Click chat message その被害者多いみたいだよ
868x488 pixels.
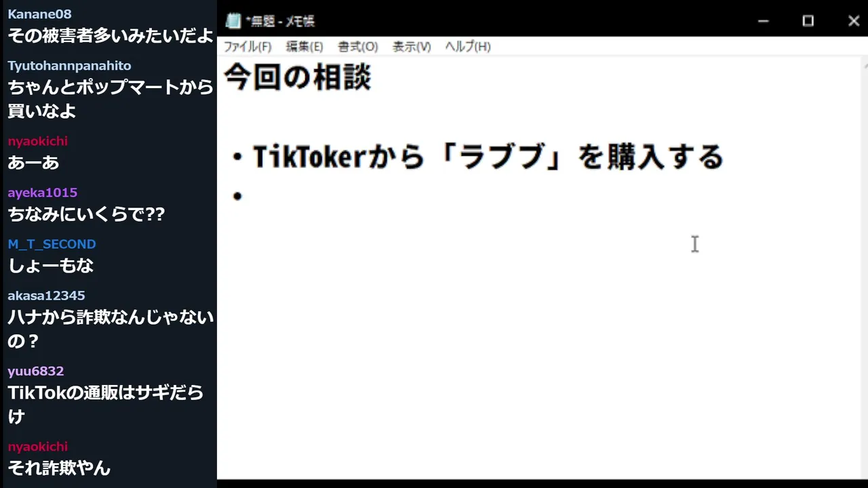pyautogui.click(x=111, y=35)
